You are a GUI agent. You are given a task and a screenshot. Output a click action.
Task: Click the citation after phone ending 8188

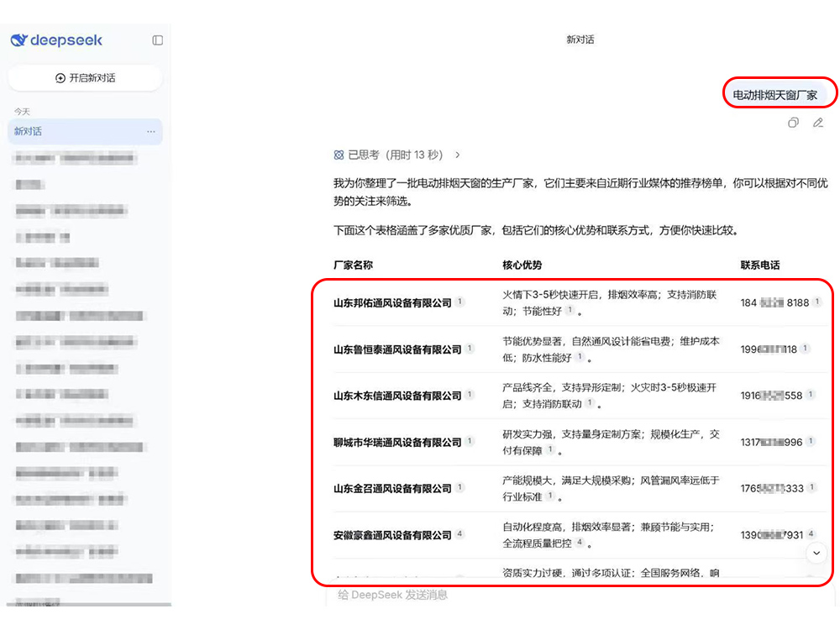[817, 302]
